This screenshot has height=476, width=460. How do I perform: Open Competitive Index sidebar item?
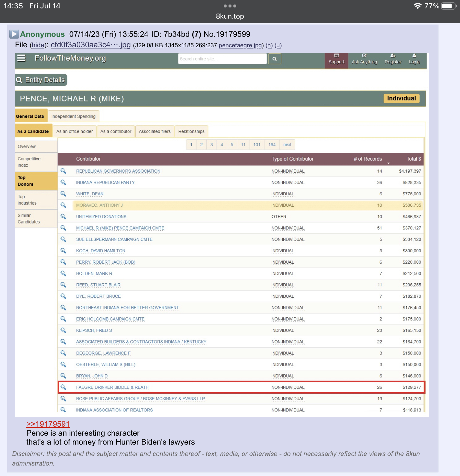pyautogui.click(x=36, y=162)
